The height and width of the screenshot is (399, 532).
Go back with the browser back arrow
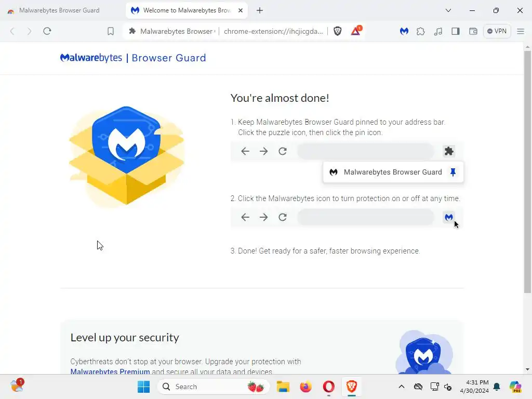point(12,31)
